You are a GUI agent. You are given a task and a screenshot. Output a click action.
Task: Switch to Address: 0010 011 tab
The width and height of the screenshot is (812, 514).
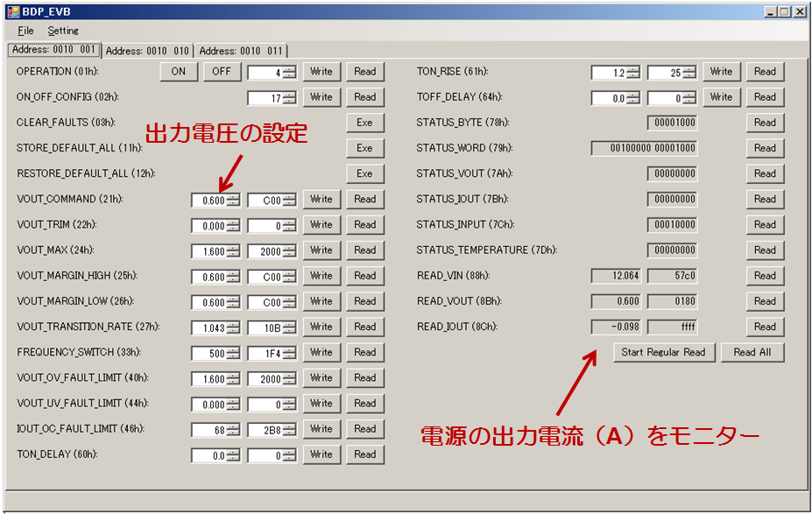[241, 51]
